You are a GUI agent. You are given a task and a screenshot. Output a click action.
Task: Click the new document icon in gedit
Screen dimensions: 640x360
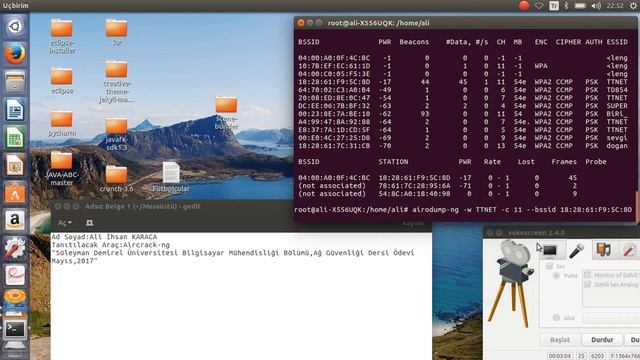point(89,223)
